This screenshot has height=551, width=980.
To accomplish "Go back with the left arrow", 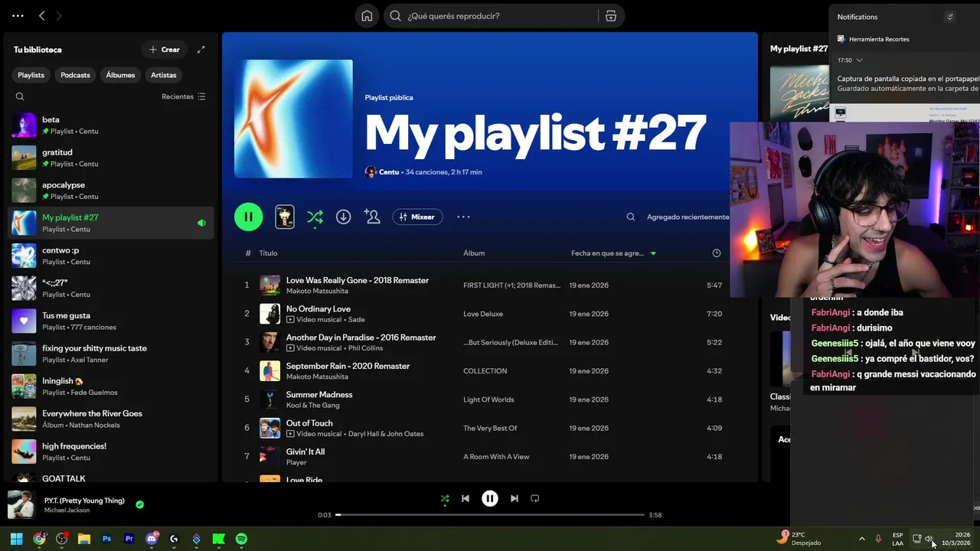I will tap(42, 15).
